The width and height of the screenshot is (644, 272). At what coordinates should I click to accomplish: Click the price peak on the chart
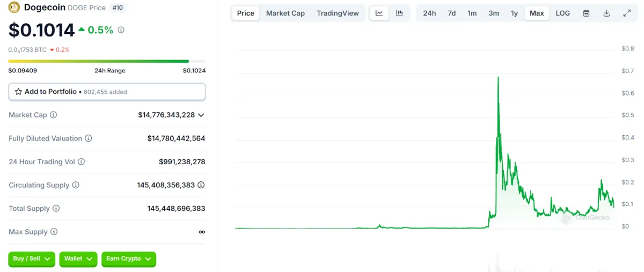[x=498, y=78]
